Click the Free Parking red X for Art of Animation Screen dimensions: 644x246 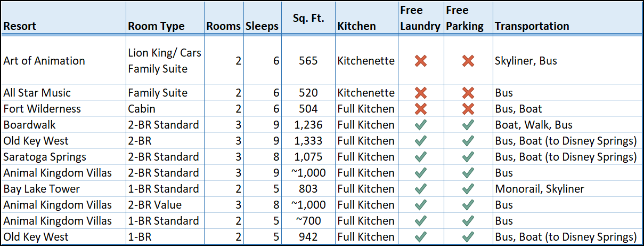pyautogui.click(x=468, y=61)
